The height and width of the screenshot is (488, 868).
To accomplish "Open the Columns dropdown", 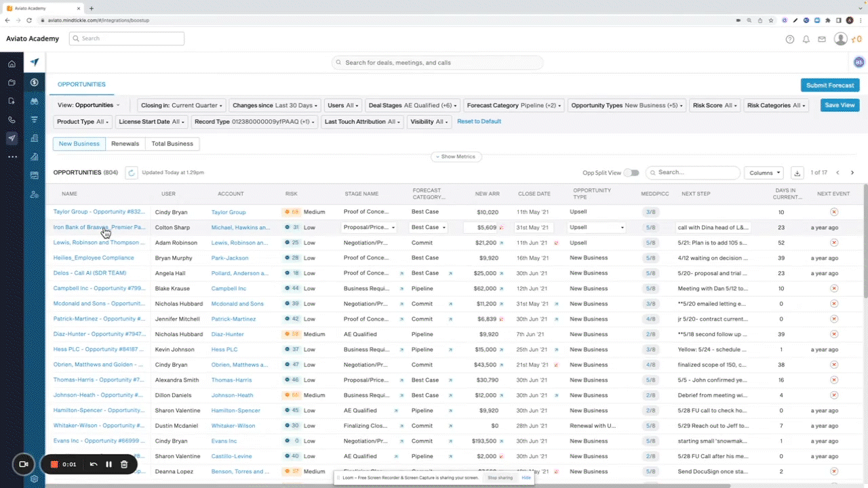I will (x=764, y=173).
